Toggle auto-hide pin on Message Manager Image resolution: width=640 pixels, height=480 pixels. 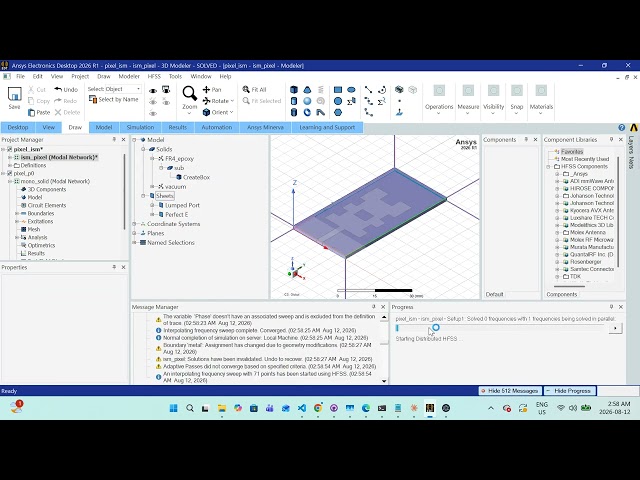(373, 307)
